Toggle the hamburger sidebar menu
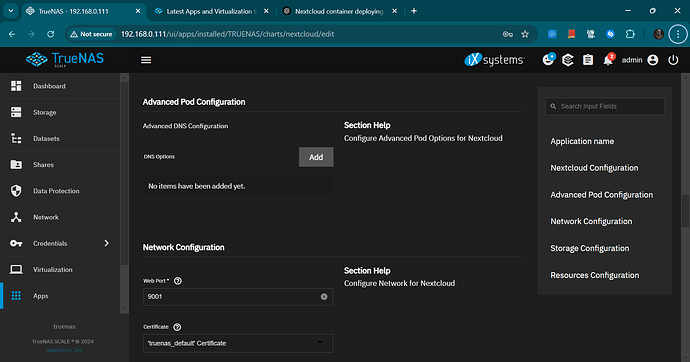This screenshot has width=690, height=362. point(146,60)
